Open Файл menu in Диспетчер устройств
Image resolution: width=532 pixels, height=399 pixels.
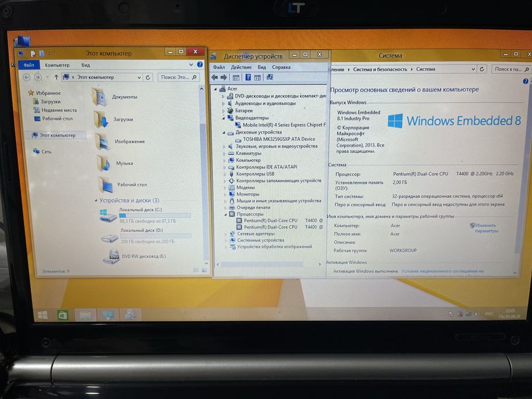pos(219,67)
